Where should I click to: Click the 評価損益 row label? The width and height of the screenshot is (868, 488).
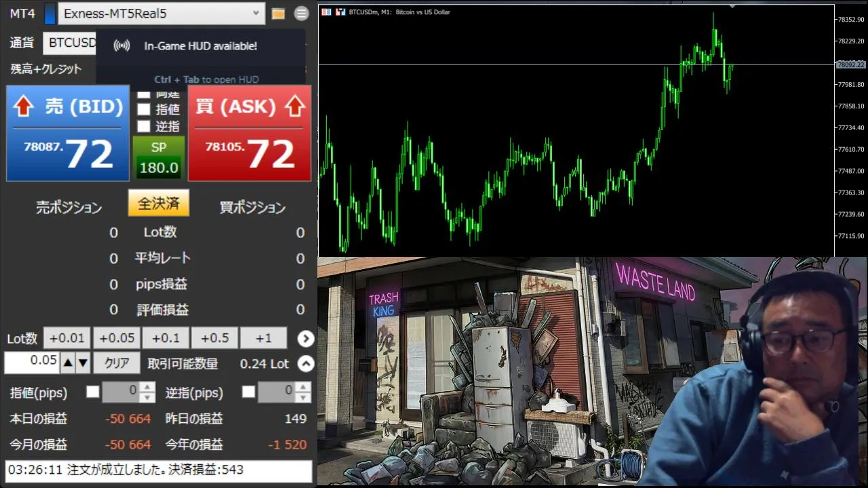163,310
